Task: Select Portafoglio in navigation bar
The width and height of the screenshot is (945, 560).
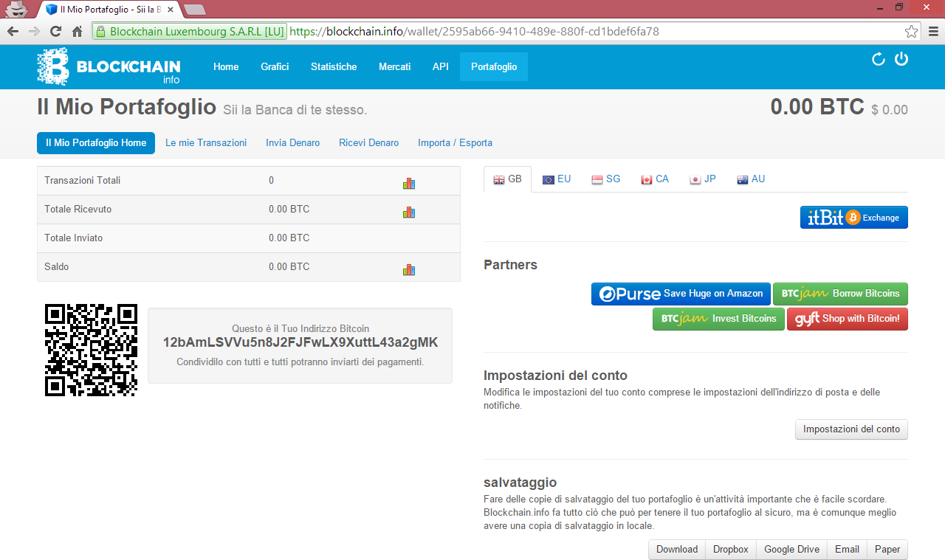Action: coord(494,66)
